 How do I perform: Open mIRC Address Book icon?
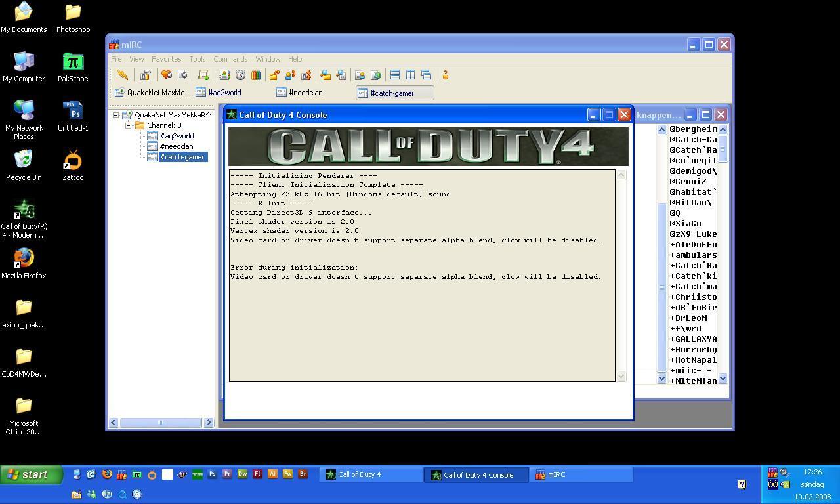tap(224, 75)
